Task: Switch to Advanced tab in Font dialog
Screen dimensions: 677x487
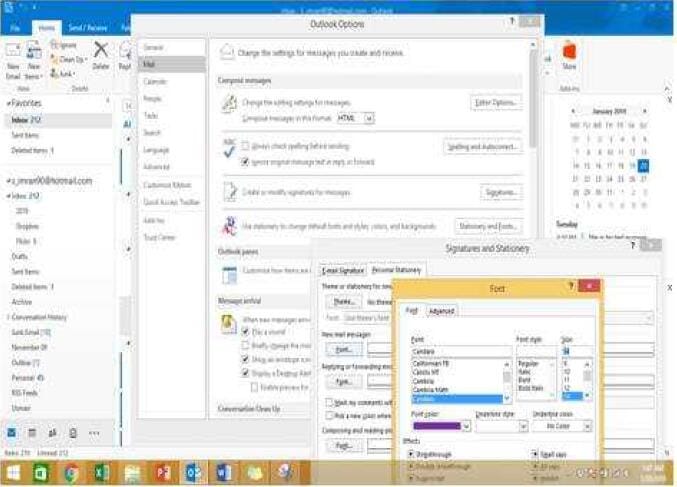Action: click(x=441, y=311)
